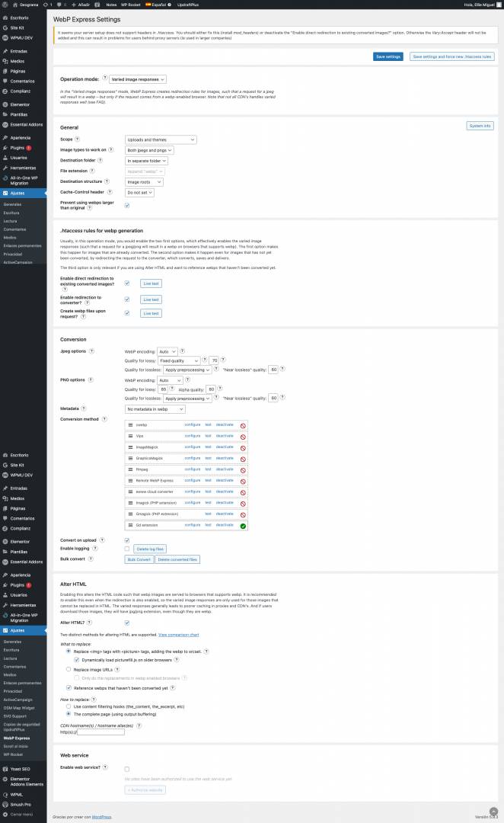Uncheck Convert on upload

pos(127,540)
